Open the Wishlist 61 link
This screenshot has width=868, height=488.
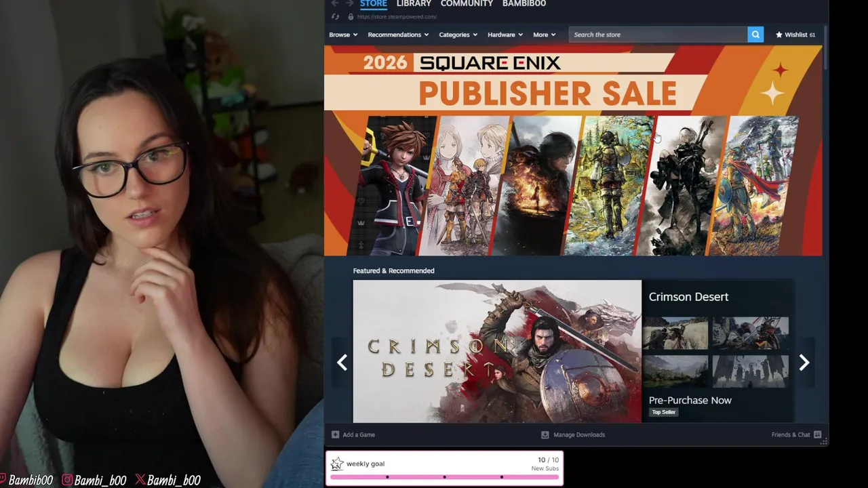pyautogui.click(x=795, y=35)
